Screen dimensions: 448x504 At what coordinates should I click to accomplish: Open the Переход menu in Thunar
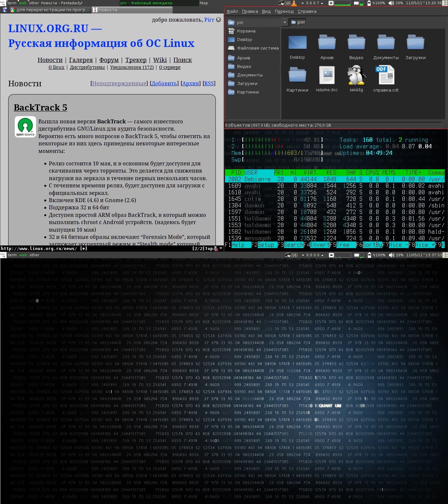284,11
